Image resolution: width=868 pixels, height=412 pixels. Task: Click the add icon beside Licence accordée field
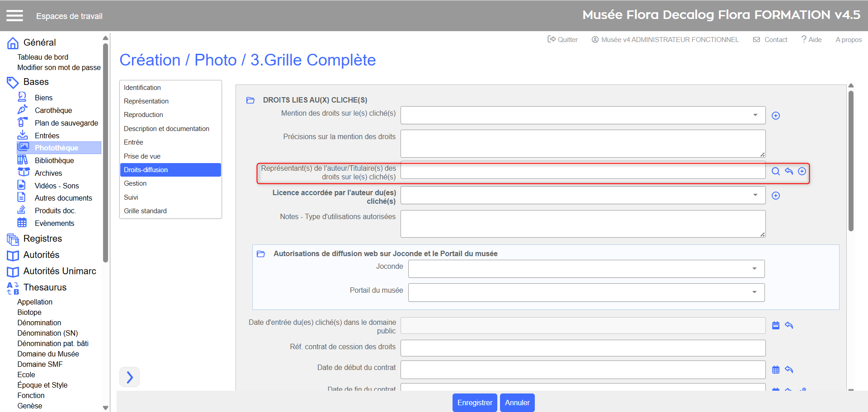[775, 196]
